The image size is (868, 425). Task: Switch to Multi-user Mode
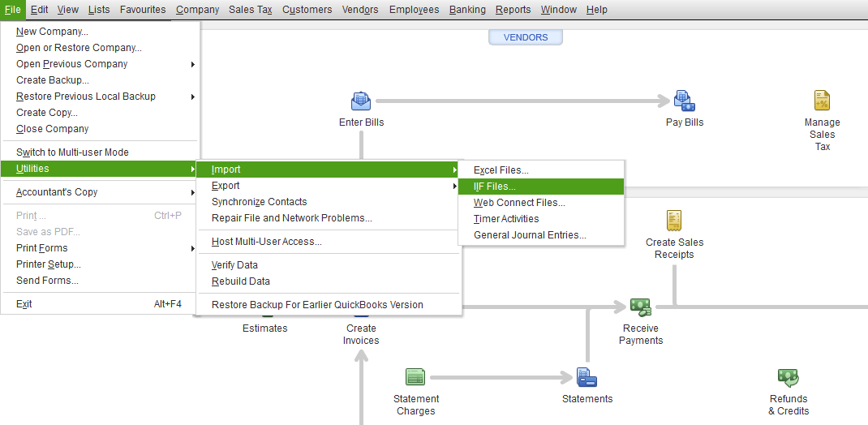(x=100, y=152)
